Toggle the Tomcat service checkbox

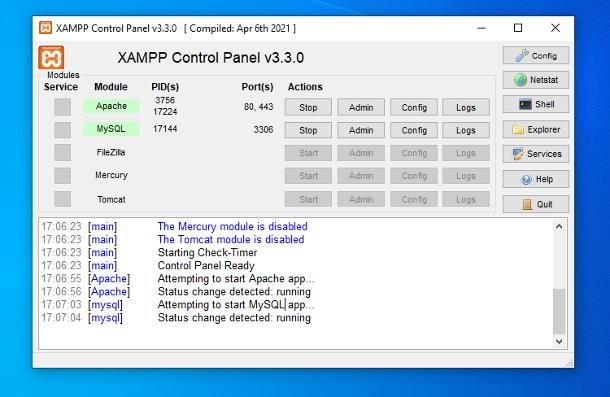point(62,199)
